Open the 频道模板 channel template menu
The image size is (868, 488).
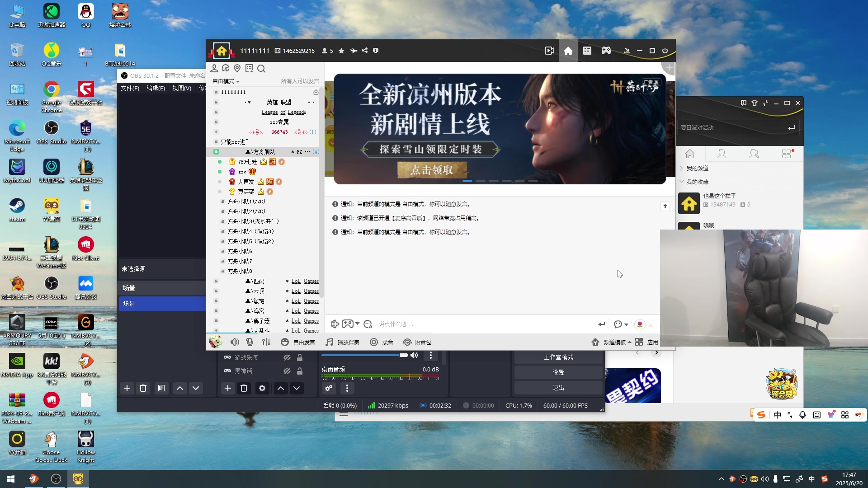611,342
